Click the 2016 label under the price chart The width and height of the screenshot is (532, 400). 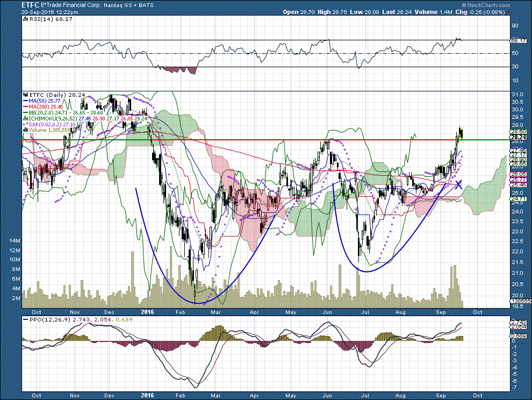tap(147, 312)
